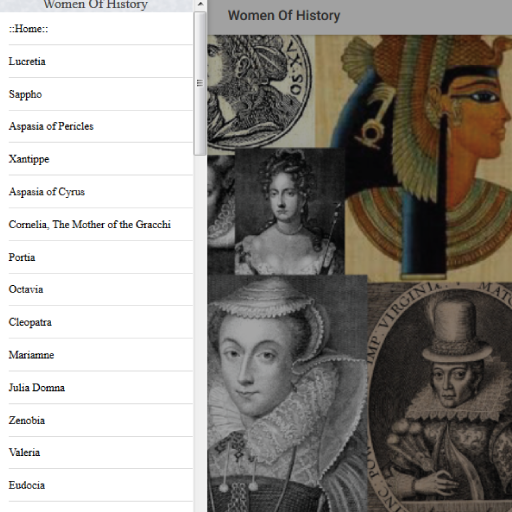
Task: Open the Zenobia entry
Action: [x=101, y=420]
